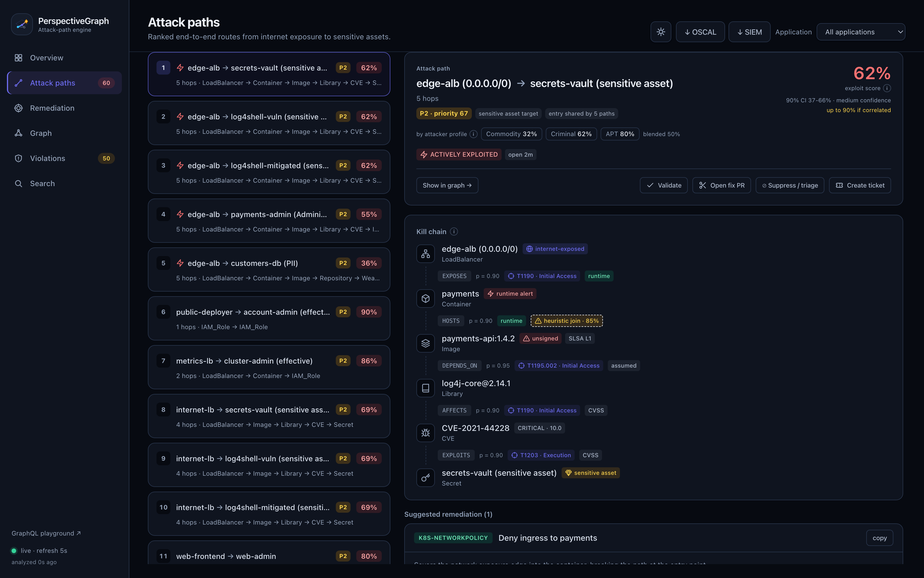Click the runtime alert badge on payments
The width and height of the screenshot is (924, 578).
510,294
